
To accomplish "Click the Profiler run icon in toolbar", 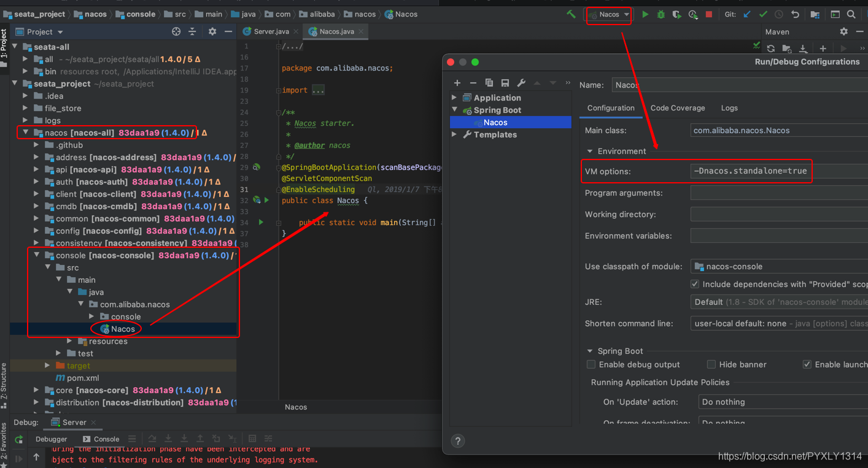I will [x=693, y=14].
